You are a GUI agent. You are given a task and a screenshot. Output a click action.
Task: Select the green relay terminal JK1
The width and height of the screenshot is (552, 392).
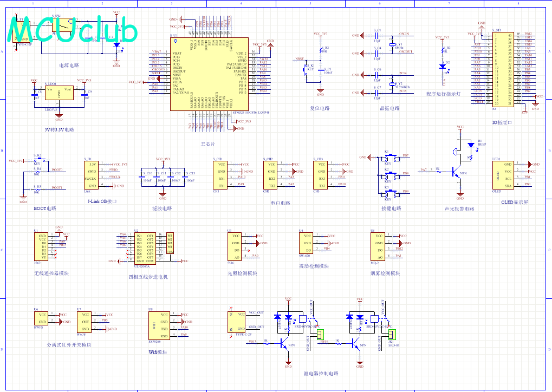[392, 334]
